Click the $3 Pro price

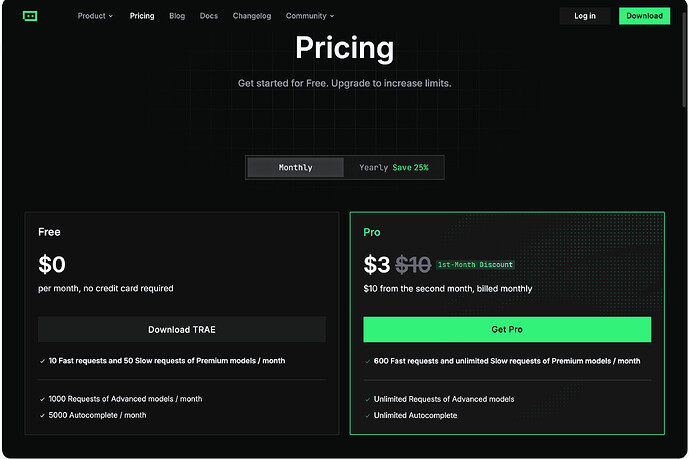coord(377,265)
